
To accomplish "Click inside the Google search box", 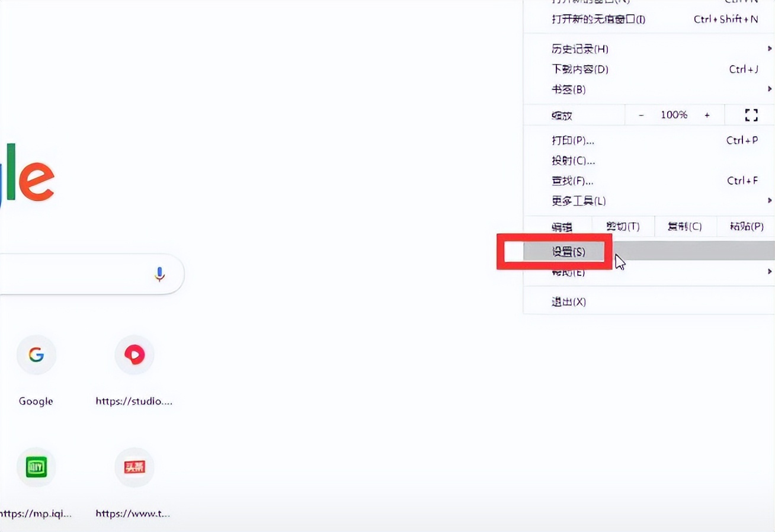I will (77, 274).
